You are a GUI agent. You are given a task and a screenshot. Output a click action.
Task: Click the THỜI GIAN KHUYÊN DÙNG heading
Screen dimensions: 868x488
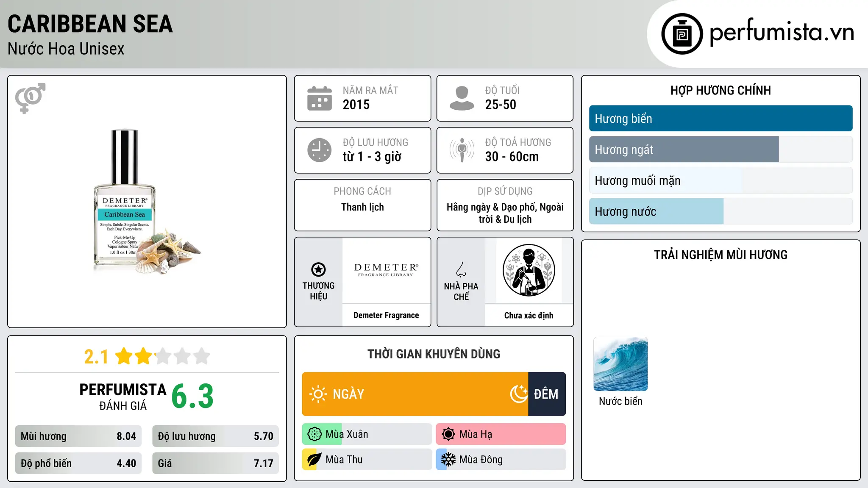[434, 354]
